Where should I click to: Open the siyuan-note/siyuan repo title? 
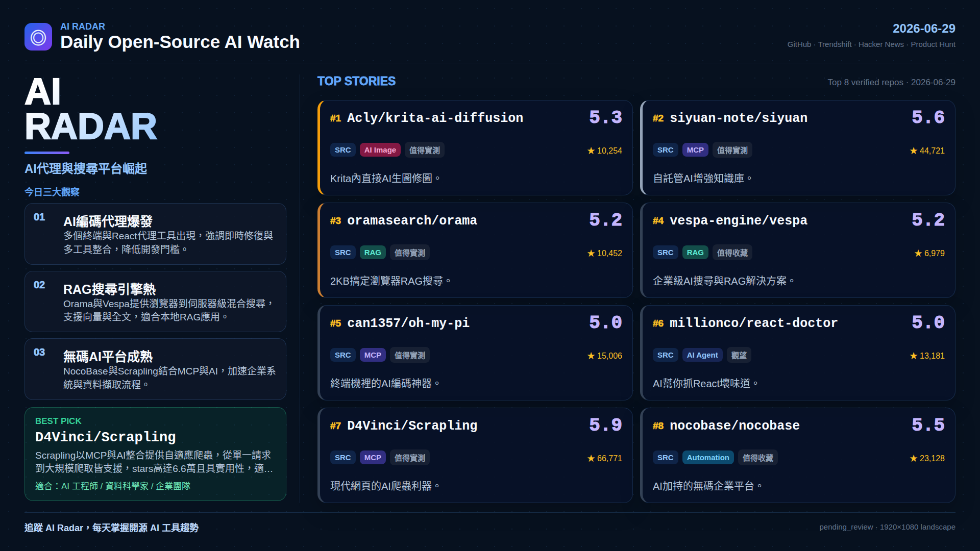coord(738,118)
